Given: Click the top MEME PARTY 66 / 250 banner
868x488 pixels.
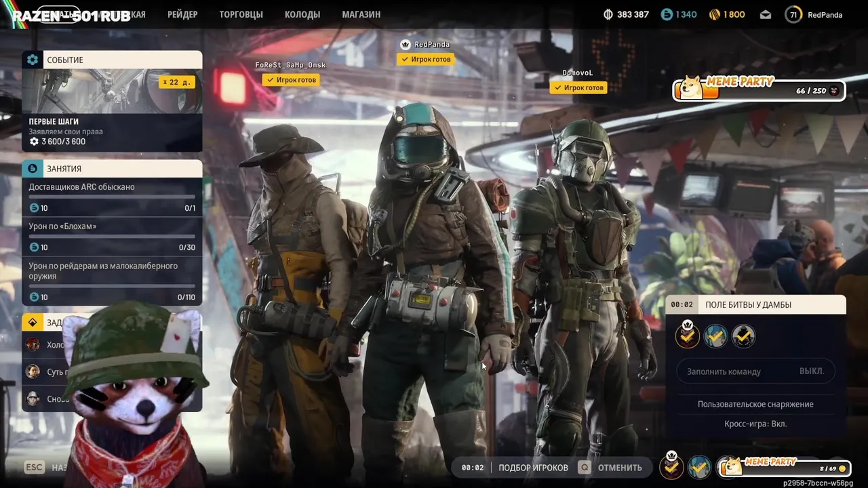Looking at the screenshot, I should (x=759, y=89).
